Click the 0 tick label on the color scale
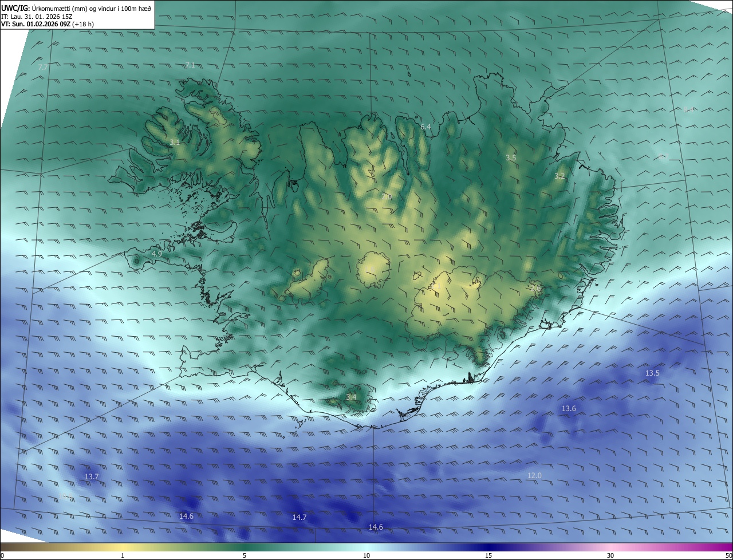The height and width of the screenshot is (560, 733). (x=2, y=555)
